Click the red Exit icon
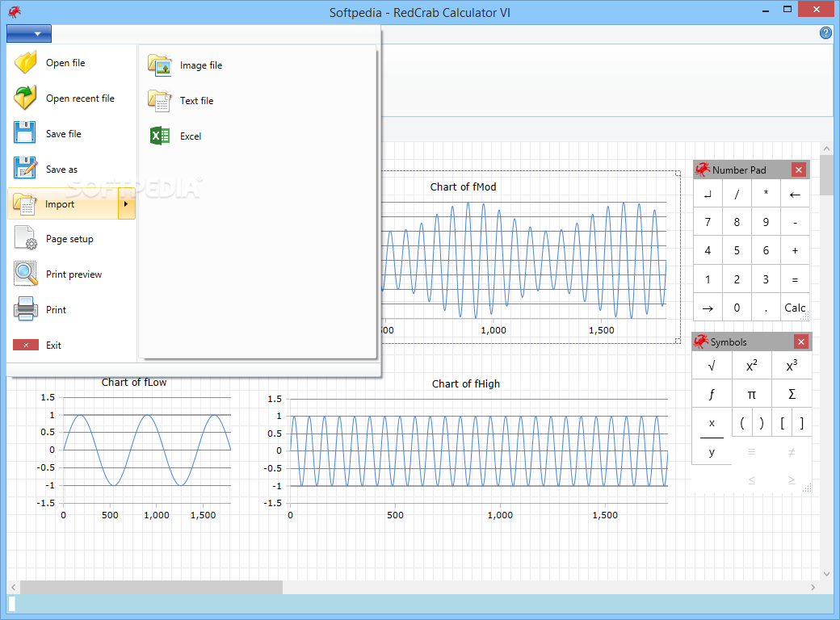Viewport: 840px width, 620px height. [x=26, y=346]
